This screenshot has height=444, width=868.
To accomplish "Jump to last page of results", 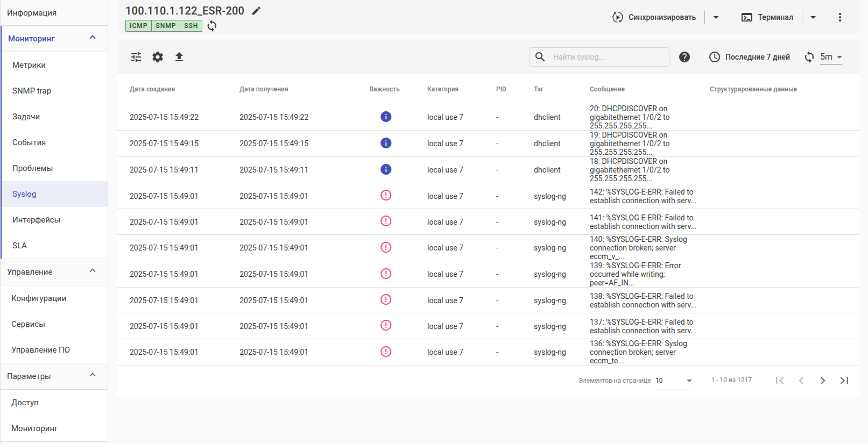I will (844, 381).
